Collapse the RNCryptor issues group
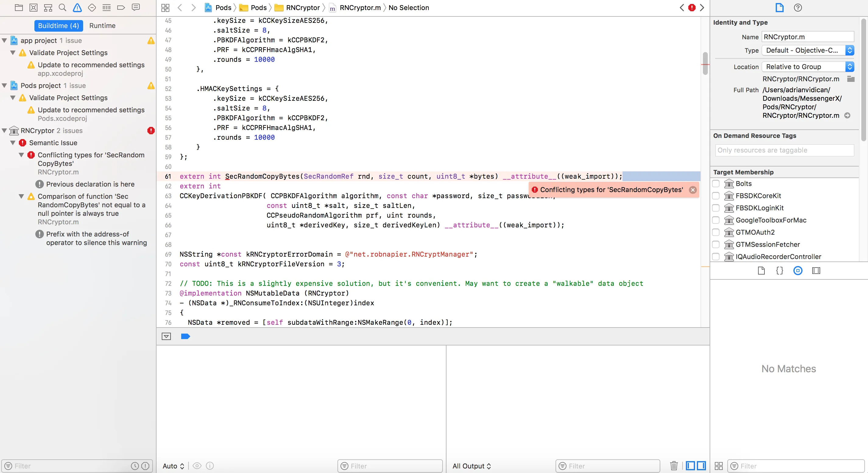This screenshot has height=473, width=868. tap(4, 131)
